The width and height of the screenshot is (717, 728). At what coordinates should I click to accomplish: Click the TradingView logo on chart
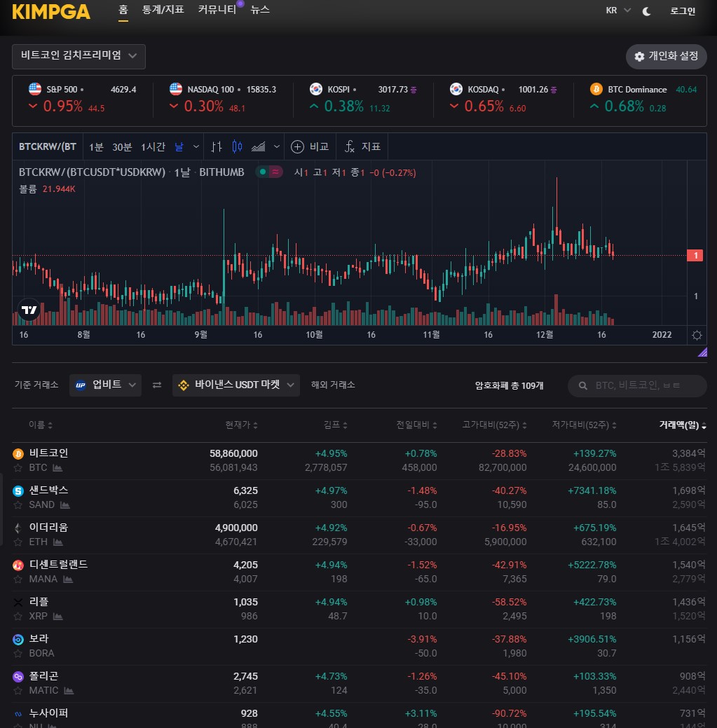point(29,310)
